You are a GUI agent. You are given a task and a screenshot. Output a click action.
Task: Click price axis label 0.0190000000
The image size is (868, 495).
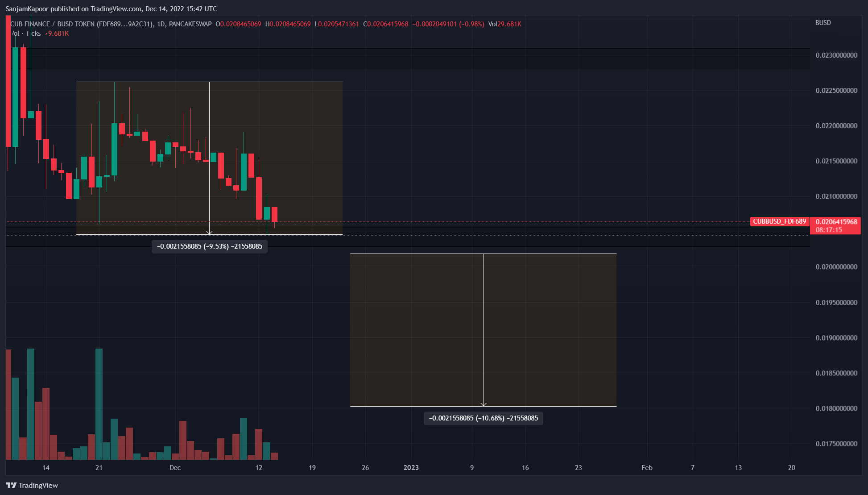tap(836, 338)
